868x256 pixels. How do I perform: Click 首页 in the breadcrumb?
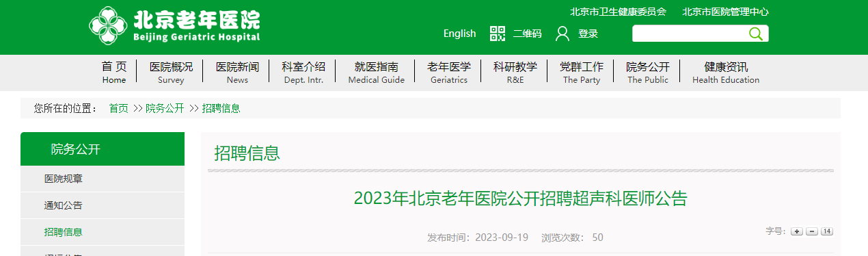pos(118,108)
